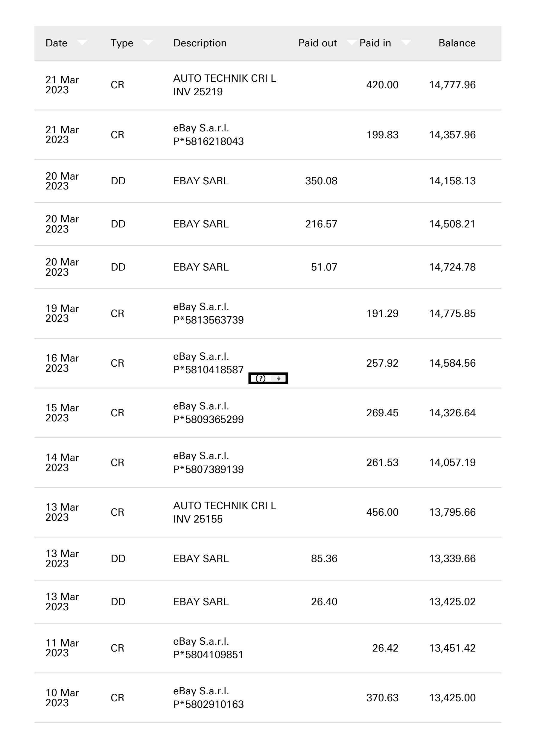Open the AUTO TECHNIK INV 25155 transaction

point(268,512)
